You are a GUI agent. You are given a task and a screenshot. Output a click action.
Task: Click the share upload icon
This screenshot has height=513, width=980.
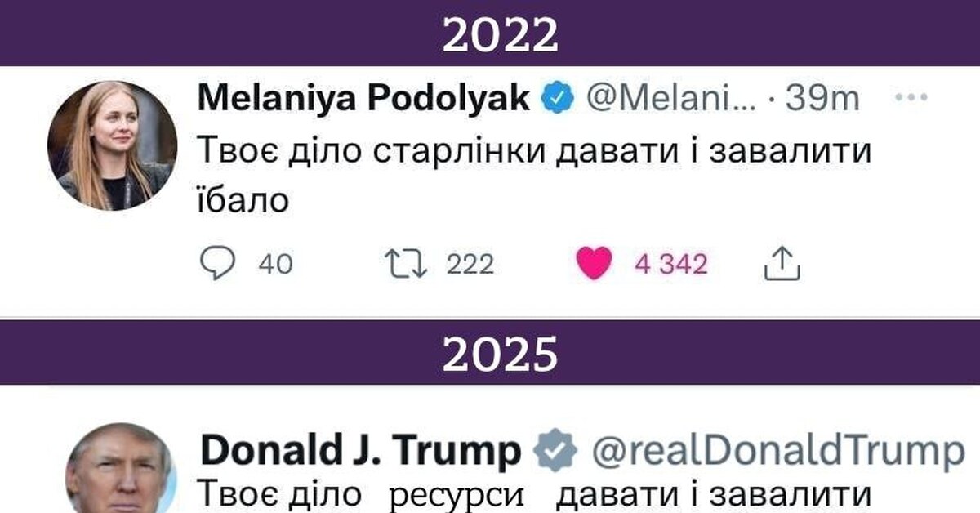pyautogui.click(x=781, y=263)
